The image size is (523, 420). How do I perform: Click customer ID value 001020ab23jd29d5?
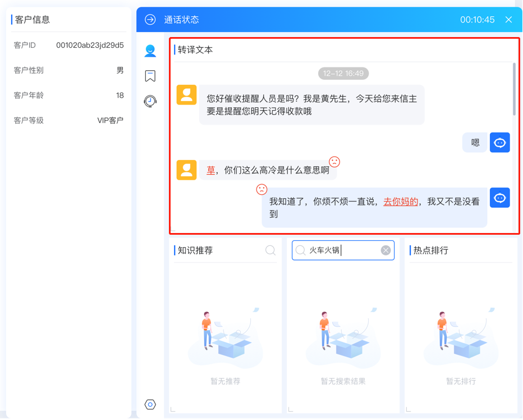point(90,45)
